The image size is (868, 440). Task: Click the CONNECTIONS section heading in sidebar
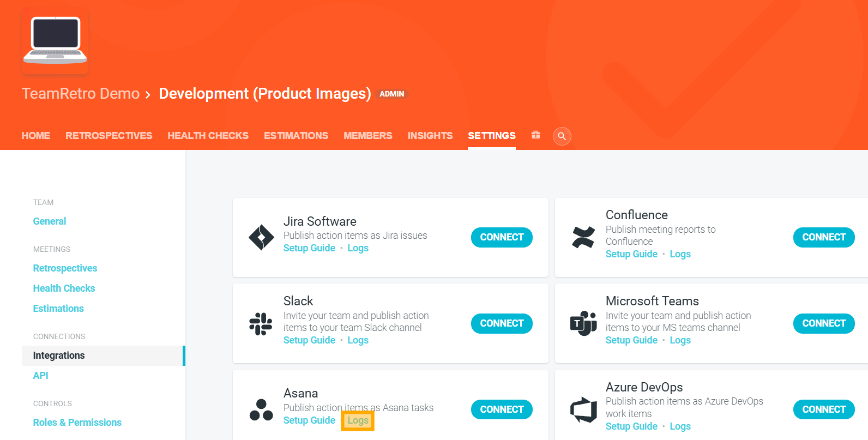[x=59, y=336]
